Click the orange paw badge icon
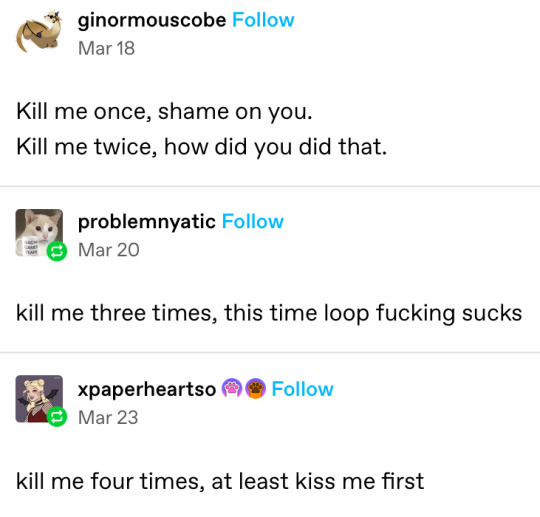Screen dimensions: 540x517 [x=256, y=388]
